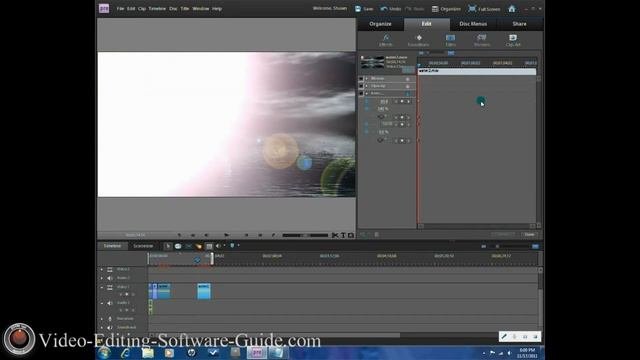The width and height of the screenshot is (640, 360).
Task: Toggle animation stopwatch for Motion
Action: (x=407, y=79)
